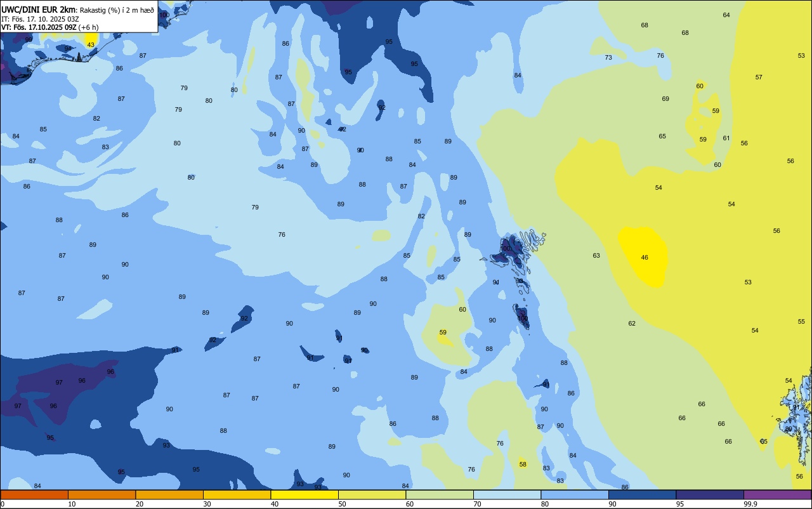Click the title text UWC/DINI EUR 2km
This screenshot has height=509, width=812.
pos(38,10)
